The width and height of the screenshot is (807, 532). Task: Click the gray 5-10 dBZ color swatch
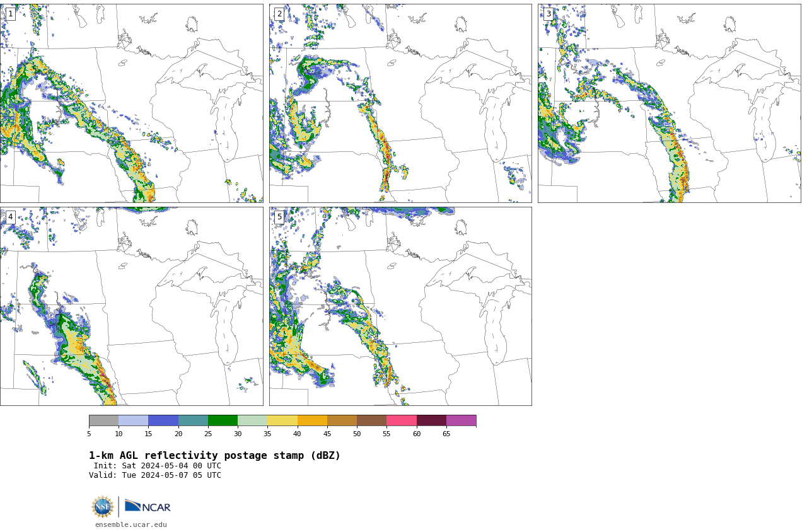click(x=103, y=420)
